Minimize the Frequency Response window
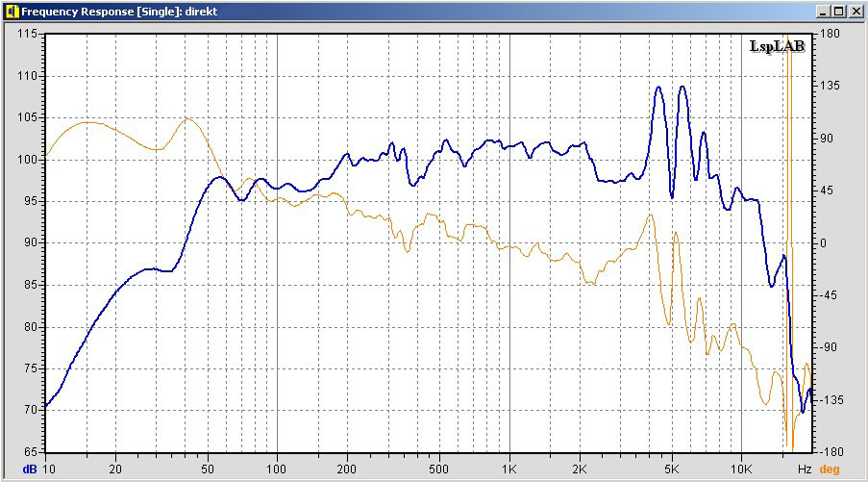The width and height of the screenshot is (868, 482). click(x=823, y=12)
